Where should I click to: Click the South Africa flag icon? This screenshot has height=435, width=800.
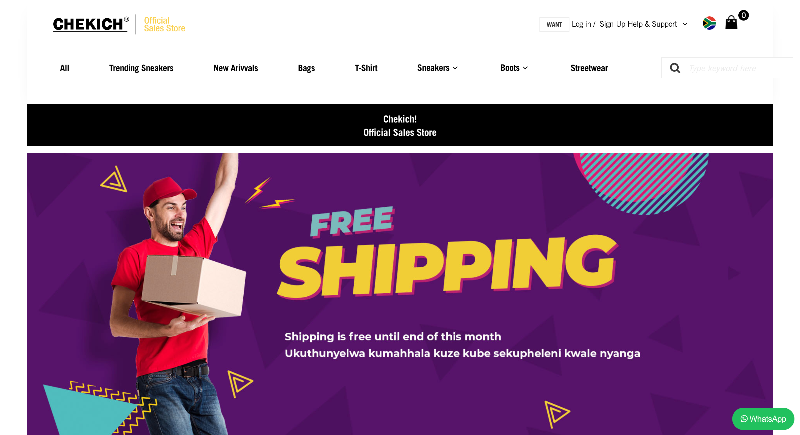(709, 23)
